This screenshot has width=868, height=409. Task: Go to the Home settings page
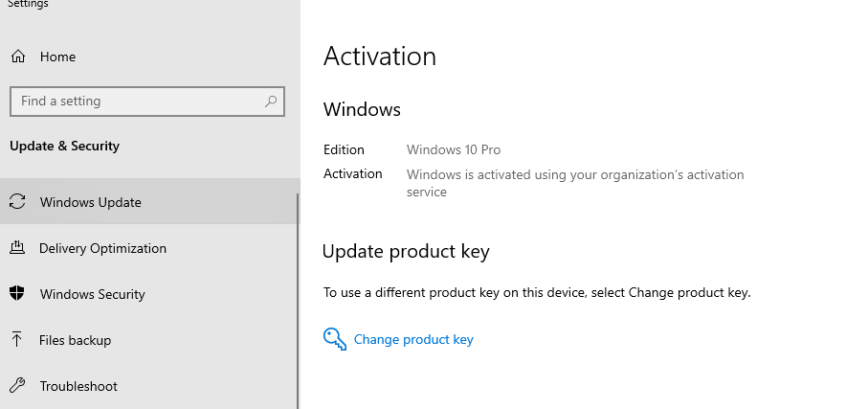pos(57,57)
